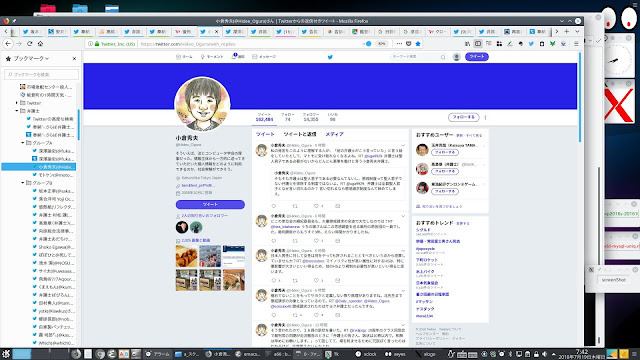Screen dimensions: 640x360
Task: Close the active Twitter tab
Action: point(217,31)
